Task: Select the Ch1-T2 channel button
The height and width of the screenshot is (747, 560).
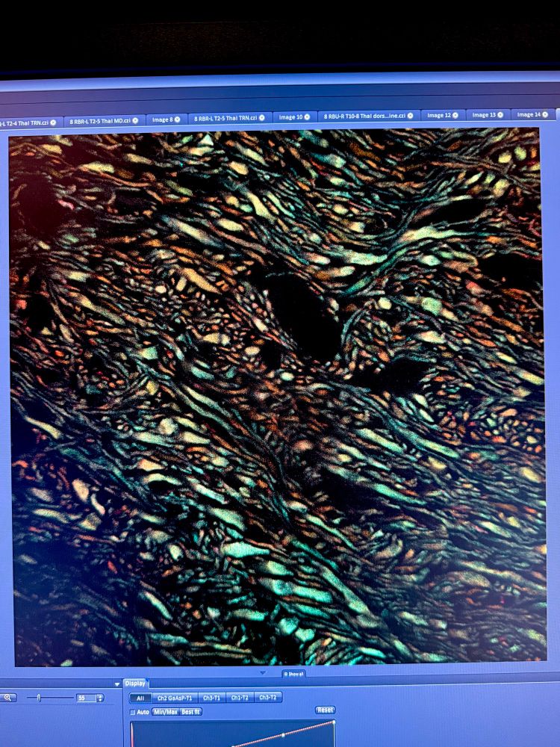Action: (240, 698)
